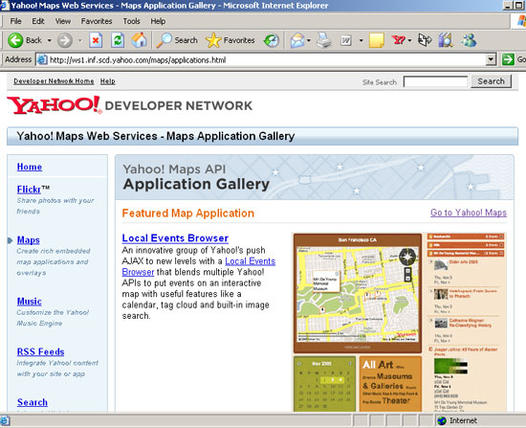Expand the Mail dropdown arrow
Viewport: 526px width, 428px height.
(309, 41)
